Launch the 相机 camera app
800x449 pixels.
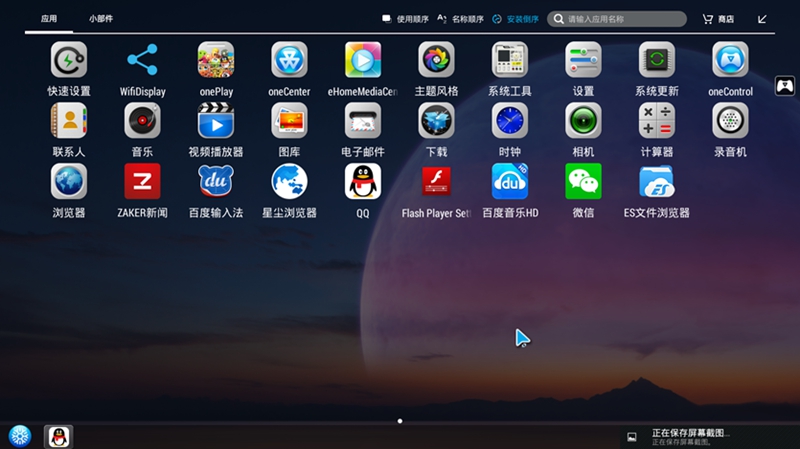click(x=583, y=121)
